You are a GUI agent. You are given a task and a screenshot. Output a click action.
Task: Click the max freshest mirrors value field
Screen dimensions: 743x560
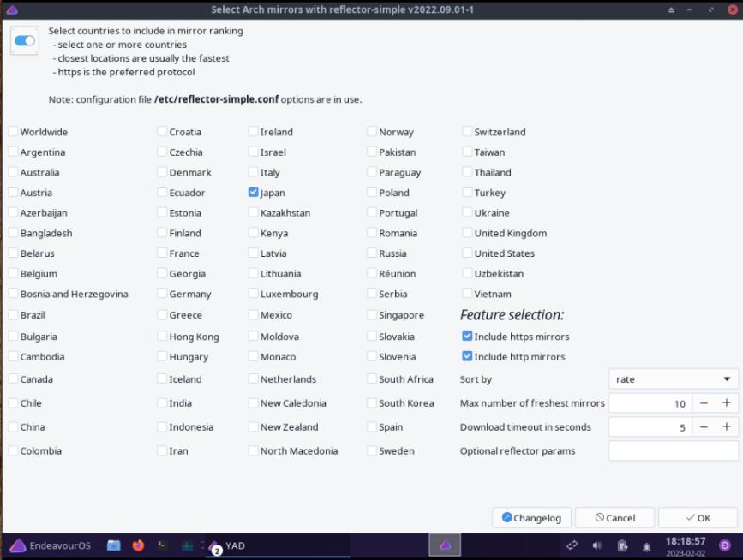[x=650, y=402]
